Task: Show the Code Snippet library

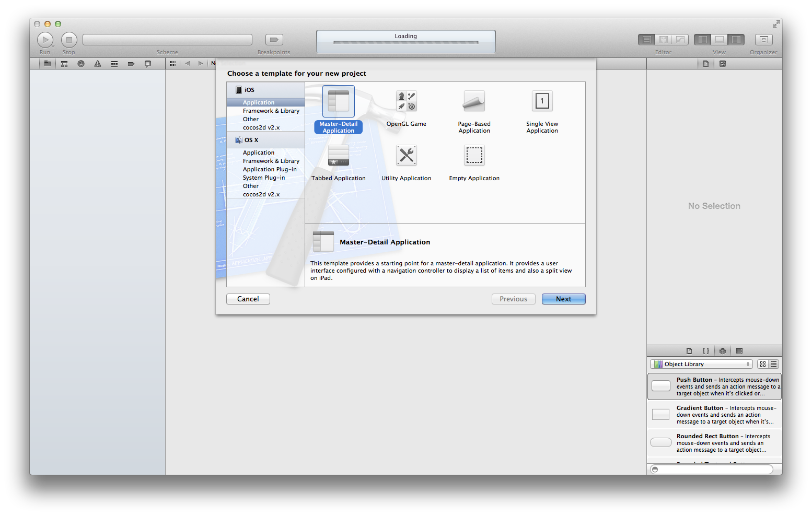Action: click(x=706, y=351)
